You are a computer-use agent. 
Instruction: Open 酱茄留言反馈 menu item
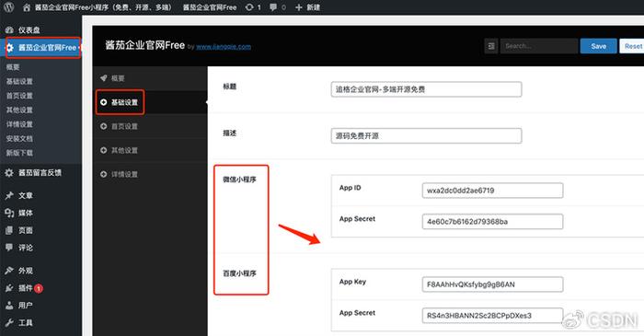(40, 173)
